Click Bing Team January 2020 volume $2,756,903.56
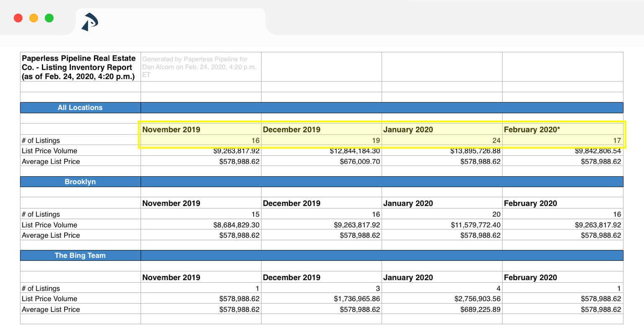Image resolution: width=644 pixels, height=335 pixels. click(x=477, y=299)
